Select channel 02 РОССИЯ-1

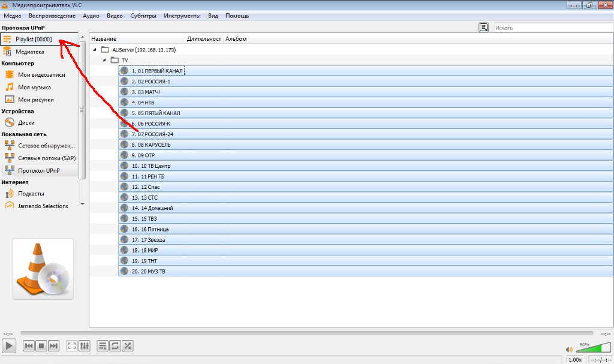[x=366, y=81]
